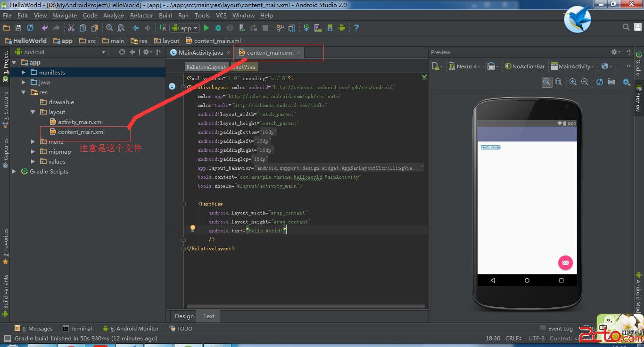Refresh the layout preview

599,82
